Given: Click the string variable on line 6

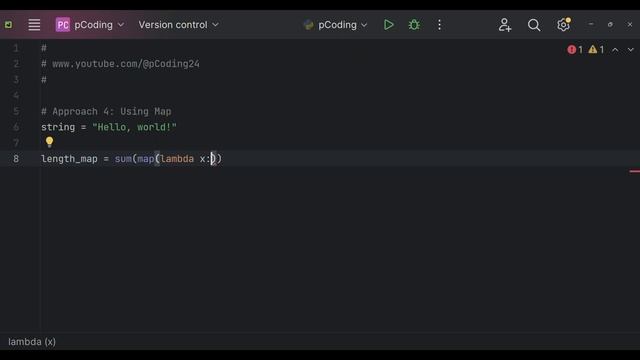Looking at the screenshot, I should click(x=58, y=127).
